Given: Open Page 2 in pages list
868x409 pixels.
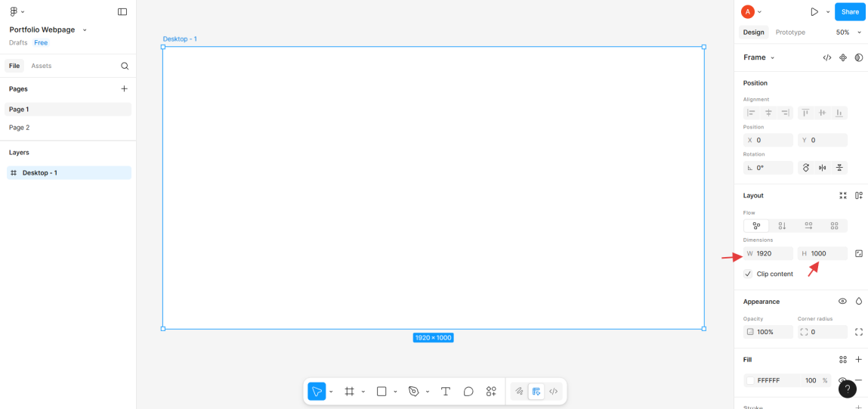Looking at the screenshot, I should coord(20,128).
